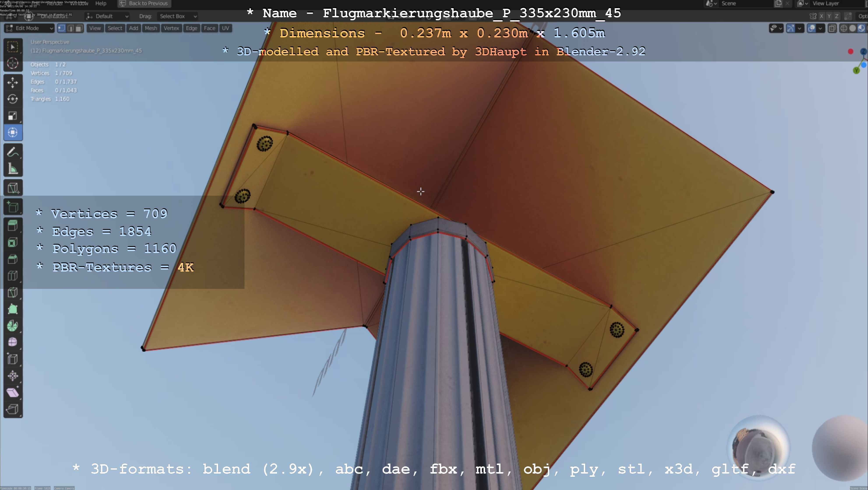Choose the Rotate tool
Image resolution: width=868 pixels, height=490 pixels.
(x=13, y=99)
